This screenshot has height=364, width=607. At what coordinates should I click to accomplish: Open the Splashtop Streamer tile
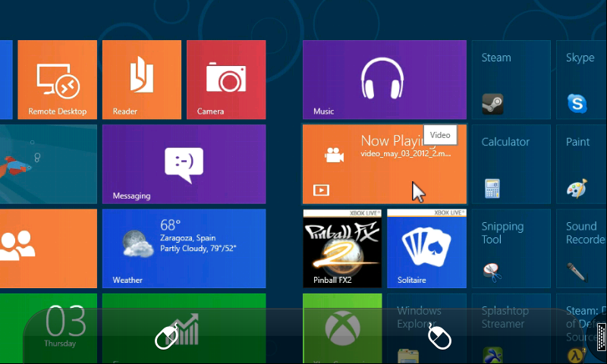(511, 328)
